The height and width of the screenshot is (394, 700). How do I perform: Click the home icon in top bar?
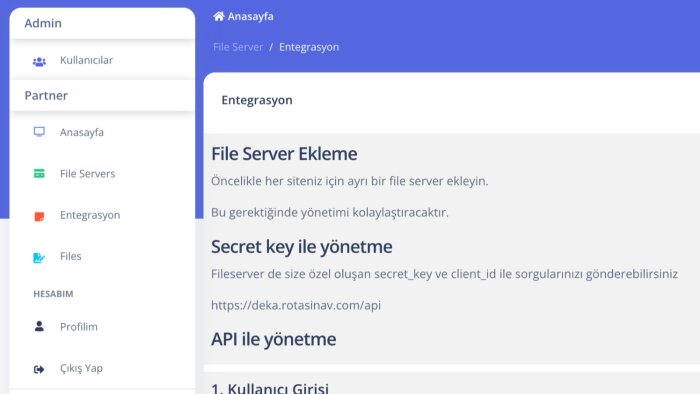pyautogui.click(x=218, y=16)
